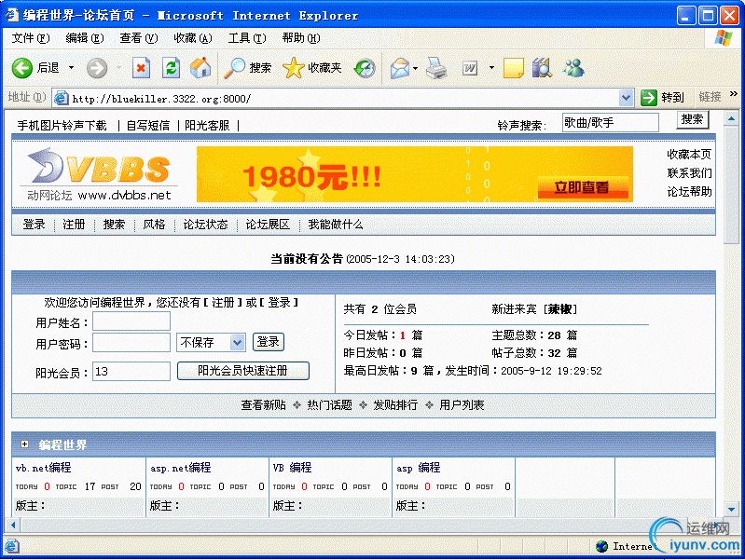This screenshot has width=745, height=560.
Task: Click the 手机图片铃声下载 link
Action: (x=62, y=126)
